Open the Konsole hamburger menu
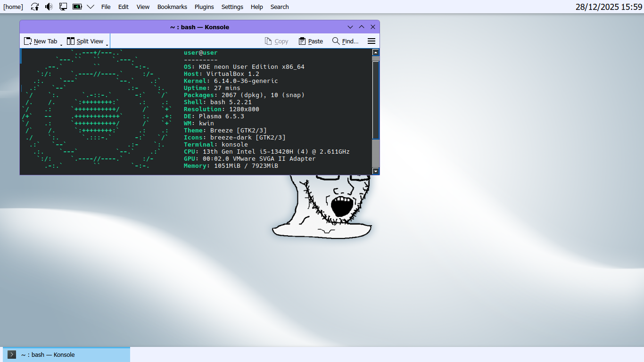This screenshot has width=644, height=362. [x=372, y=41]
